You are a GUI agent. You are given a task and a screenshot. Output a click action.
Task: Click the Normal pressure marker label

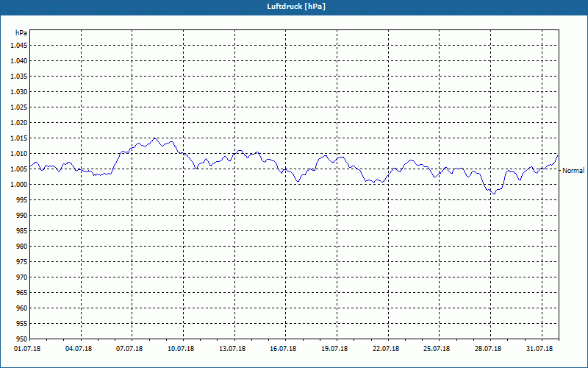click(573, 171)
